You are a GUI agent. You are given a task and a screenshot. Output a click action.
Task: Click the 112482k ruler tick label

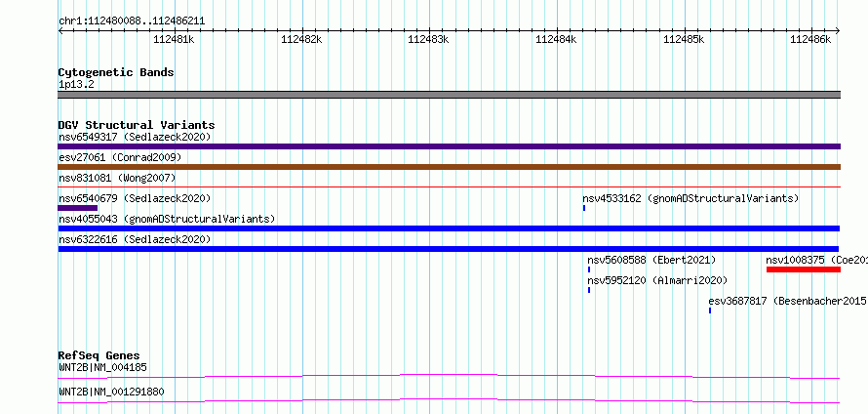click(x=301, y=39)
